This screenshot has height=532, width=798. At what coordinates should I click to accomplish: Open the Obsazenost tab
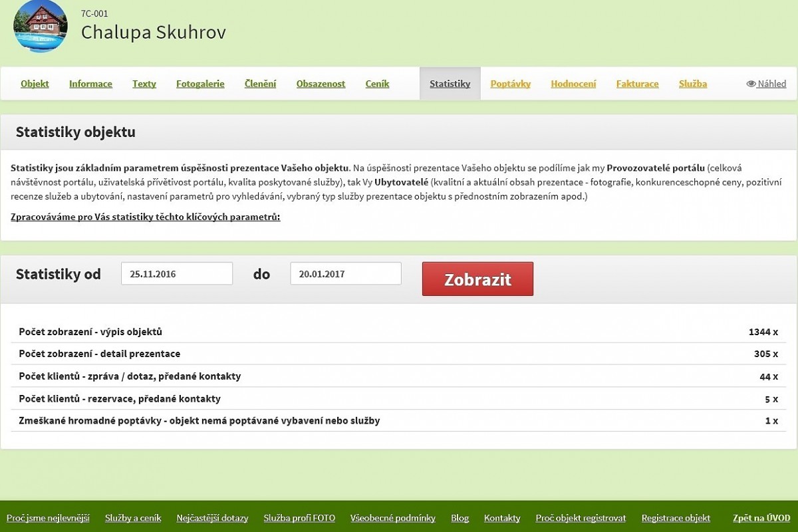[321, 84]
